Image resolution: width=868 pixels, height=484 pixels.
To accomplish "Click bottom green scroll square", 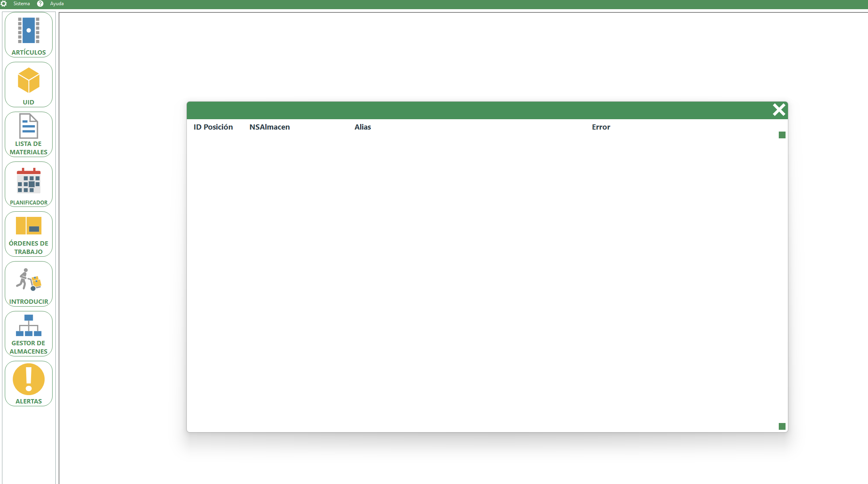I will pos(782,427).
